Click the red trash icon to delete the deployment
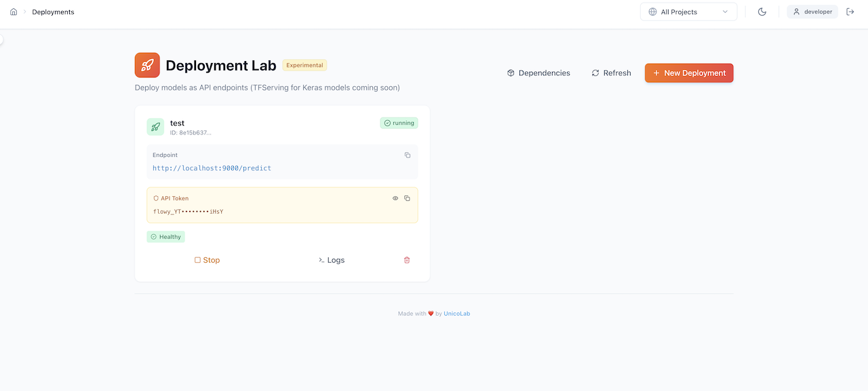This screenshot has width=868, height=391. click(406, 260)
